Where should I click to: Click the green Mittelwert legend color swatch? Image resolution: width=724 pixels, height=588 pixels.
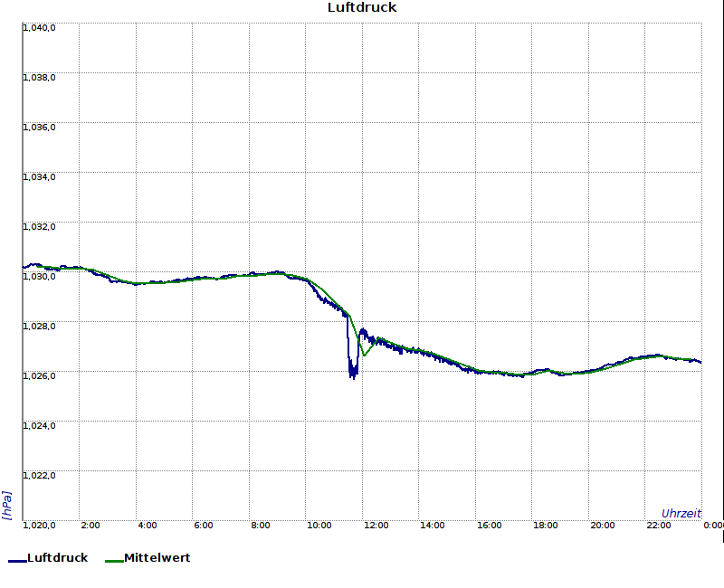pos(115,561)
